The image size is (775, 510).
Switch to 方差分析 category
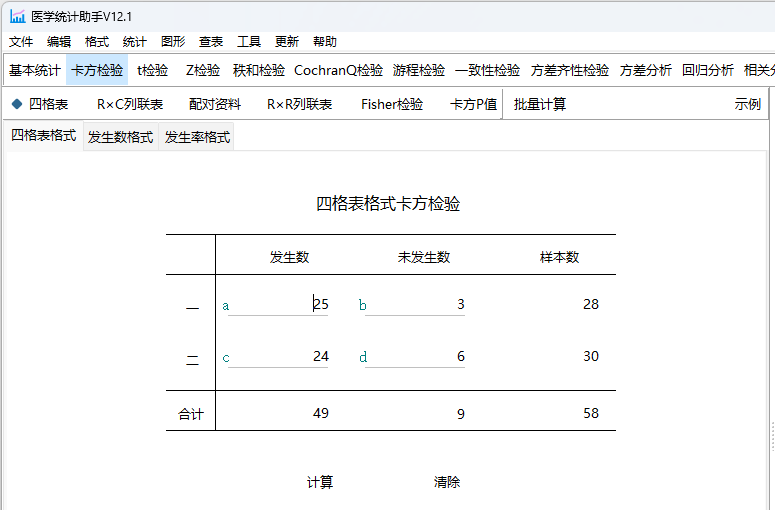tap(646, 70)
